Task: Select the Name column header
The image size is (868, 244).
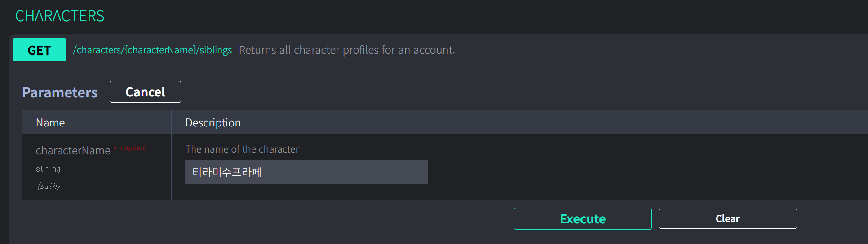Action: point(50,123)
